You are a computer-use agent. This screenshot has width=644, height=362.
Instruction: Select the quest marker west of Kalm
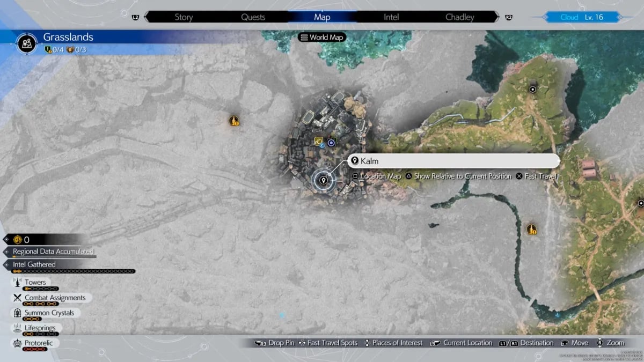pos(233,121)
